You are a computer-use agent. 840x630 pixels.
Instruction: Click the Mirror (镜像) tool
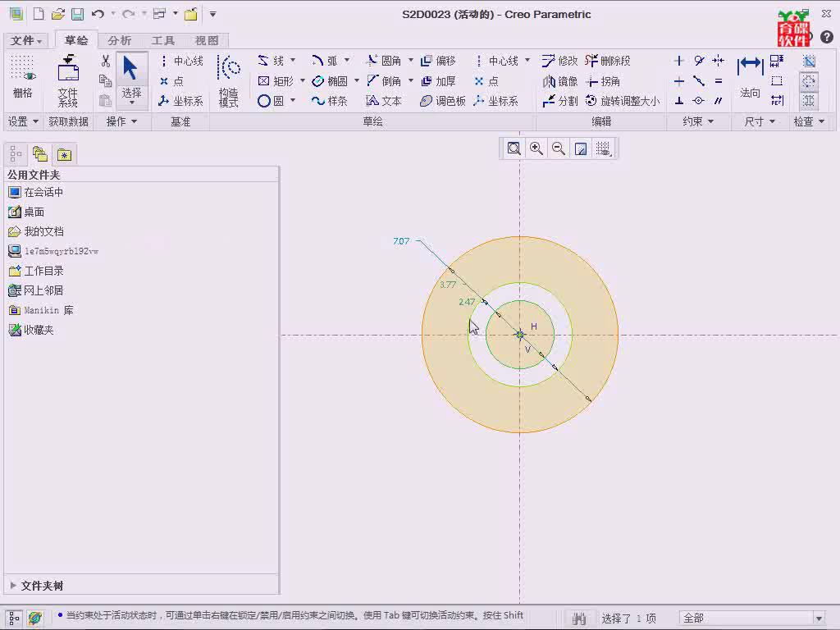click(x=559, y=81)
